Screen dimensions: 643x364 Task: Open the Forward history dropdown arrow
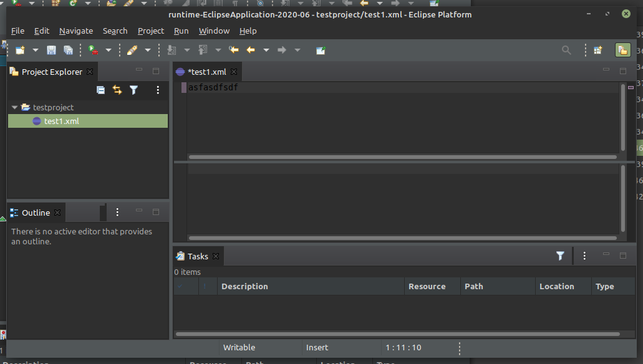pos(297,50)
